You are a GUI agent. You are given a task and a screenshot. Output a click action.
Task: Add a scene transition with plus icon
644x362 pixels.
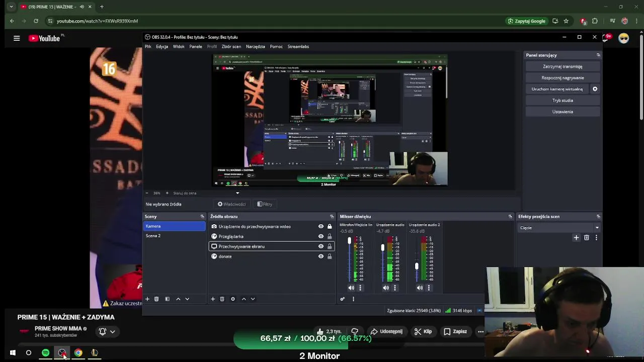(576, 237)
